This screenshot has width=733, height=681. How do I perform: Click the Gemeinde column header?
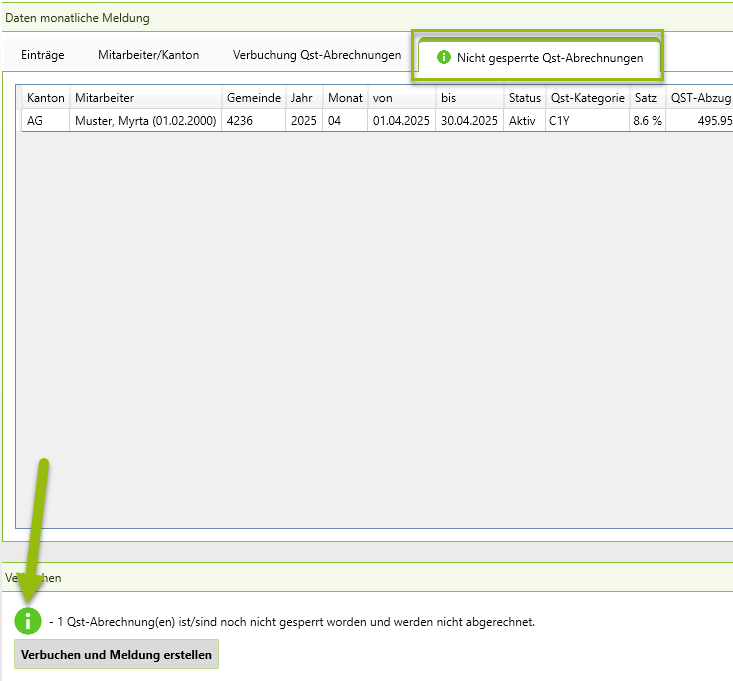click(x=253, y=98)
